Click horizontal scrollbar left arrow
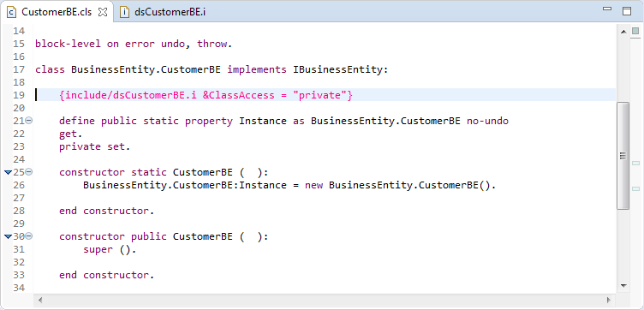The height and width of the screenshot is (310, 644). coord(40,300)
